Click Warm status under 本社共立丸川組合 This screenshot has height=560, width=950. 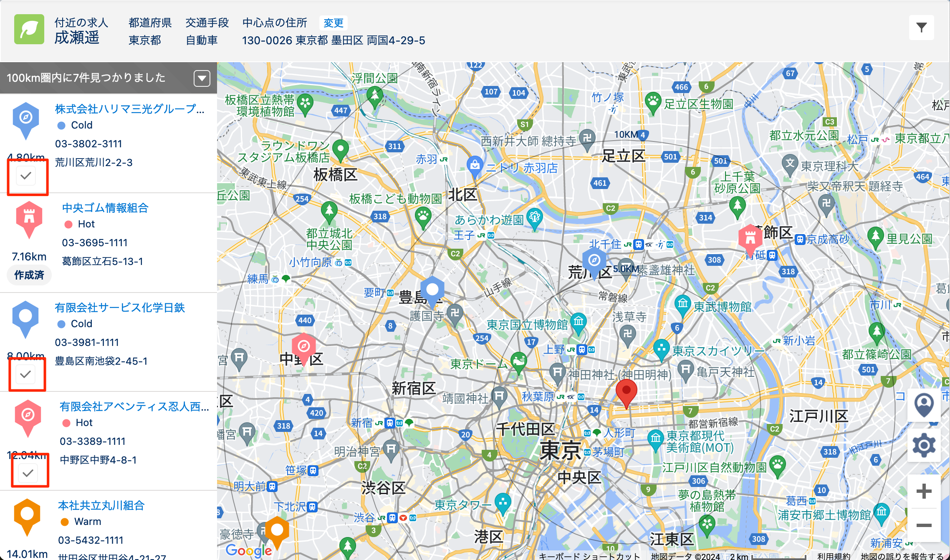88,522
